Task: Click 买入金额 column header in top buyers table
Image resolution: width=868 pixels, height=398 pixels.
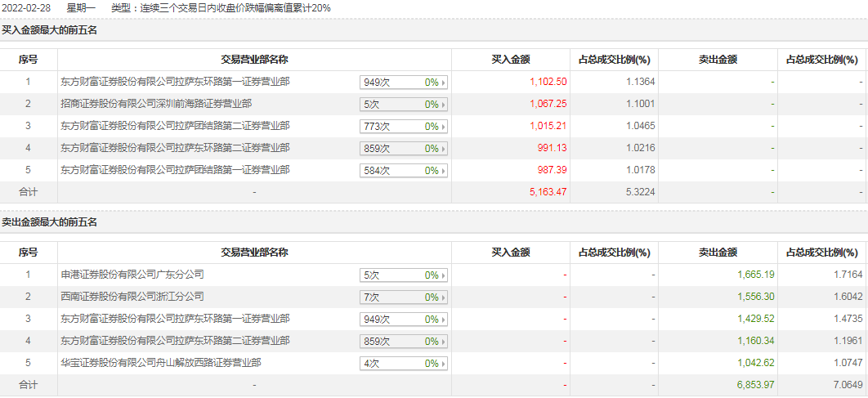Action: click(x=511, y=60)
